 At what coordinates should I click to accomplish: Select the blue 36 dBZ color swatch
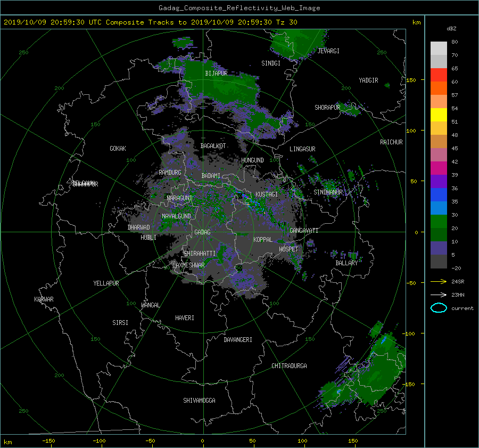pos(439,195)
